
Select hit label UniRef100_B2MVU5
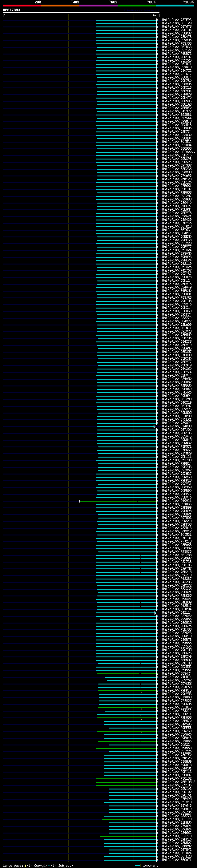177,128
